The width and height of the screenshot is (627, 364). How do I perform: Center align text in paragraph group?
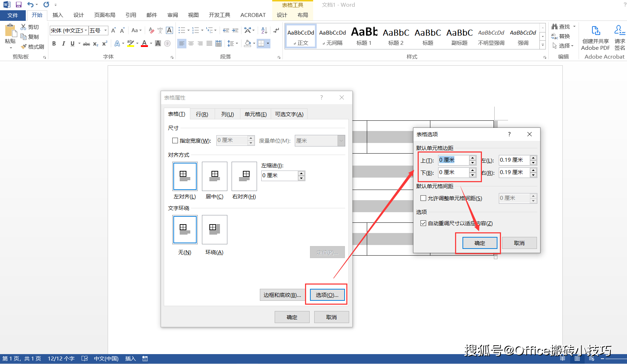click(191, 43)
